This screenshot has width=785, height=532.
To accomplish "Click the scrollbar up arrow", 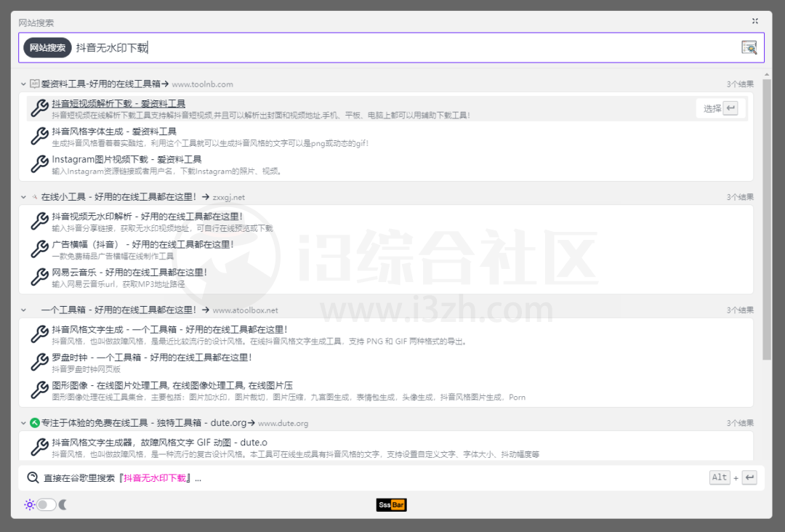I will [x=767, y=75].
